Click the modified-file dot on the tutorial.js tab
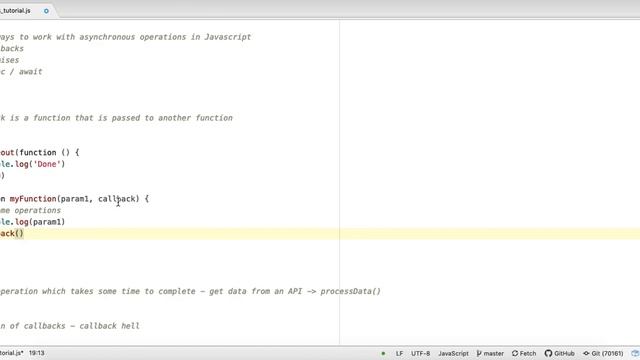The width and height of the screenshot is (640, 360). tap(46, 11)
